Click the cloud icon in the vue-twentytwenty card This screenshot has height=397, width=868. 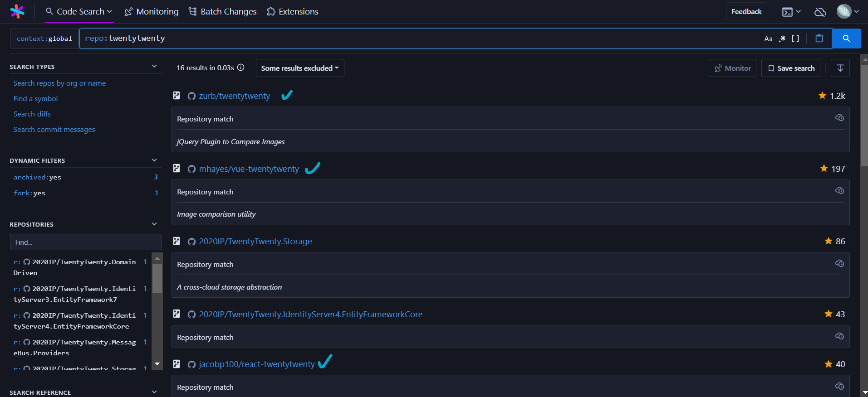839,191
